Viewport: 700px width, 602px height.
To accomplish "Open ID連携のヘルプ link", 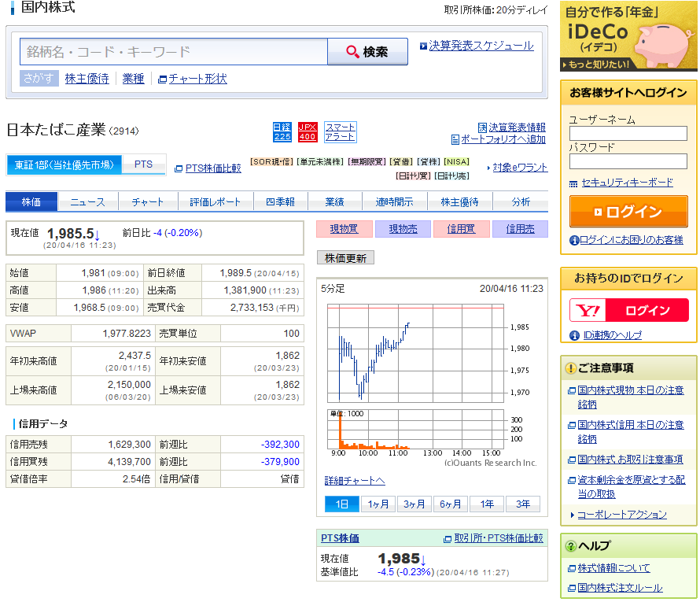I will click(612, 335).
